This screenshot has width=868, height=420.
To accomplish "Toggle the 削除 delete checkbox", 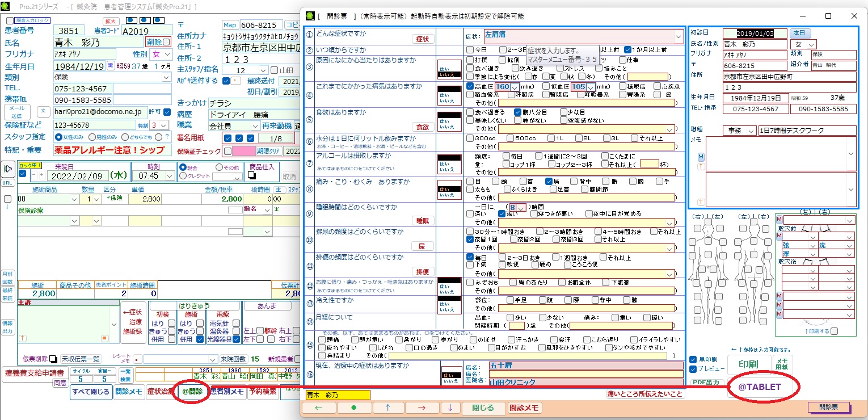I will (166, 42).
